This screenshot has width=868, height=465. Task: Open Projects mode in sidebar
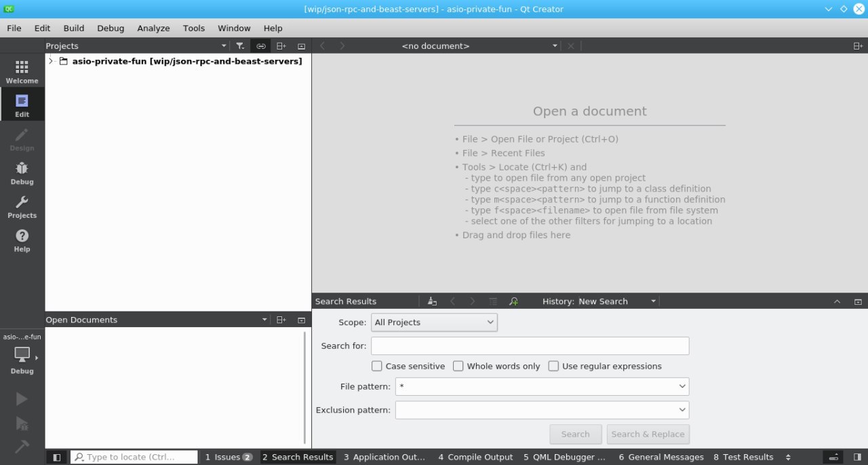22,206
